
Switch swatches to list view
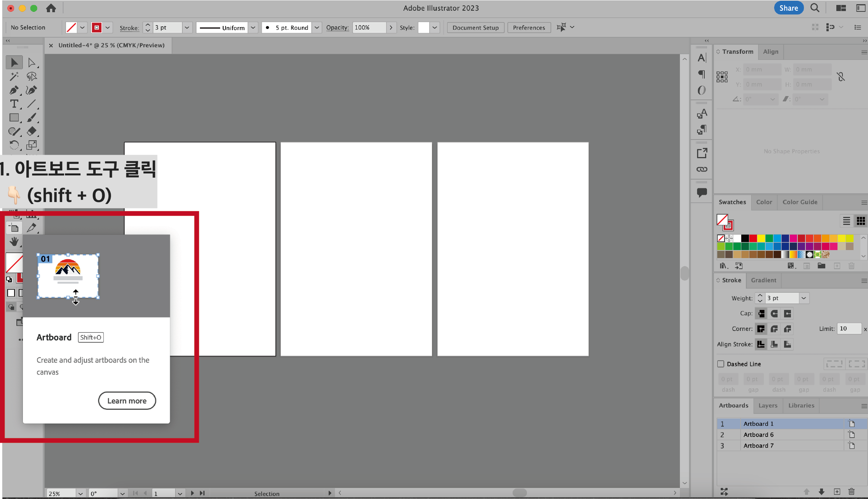pyautogui.click(x=846, y=221)
